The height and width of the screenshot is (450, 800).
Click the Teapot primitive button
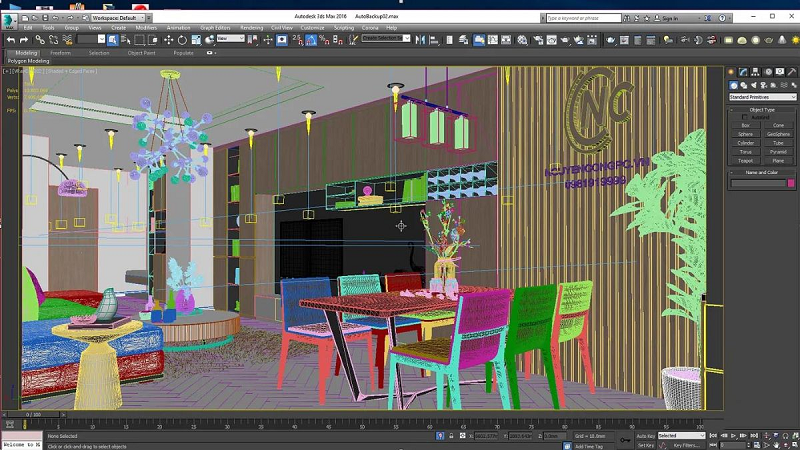[x=745, y=160]
